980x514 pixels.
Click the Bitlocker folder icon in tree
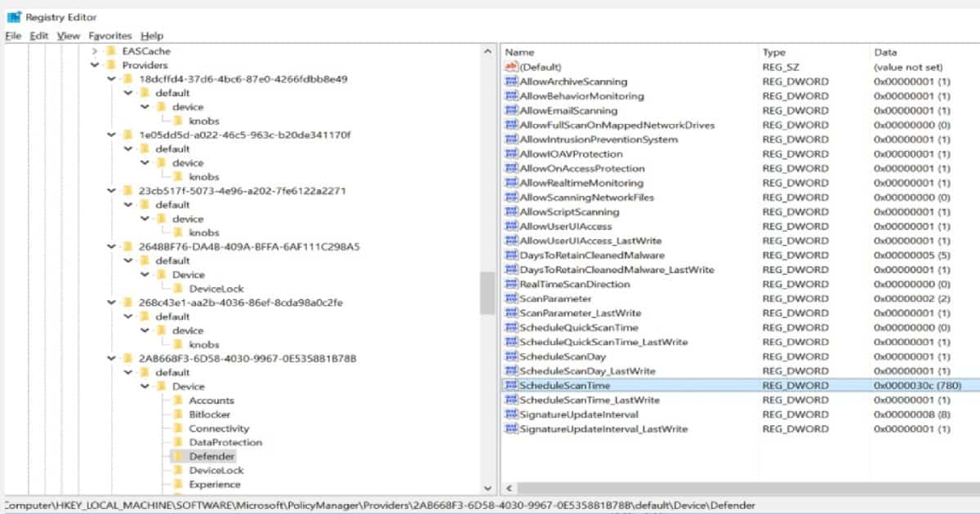click(x=177, y=414)
